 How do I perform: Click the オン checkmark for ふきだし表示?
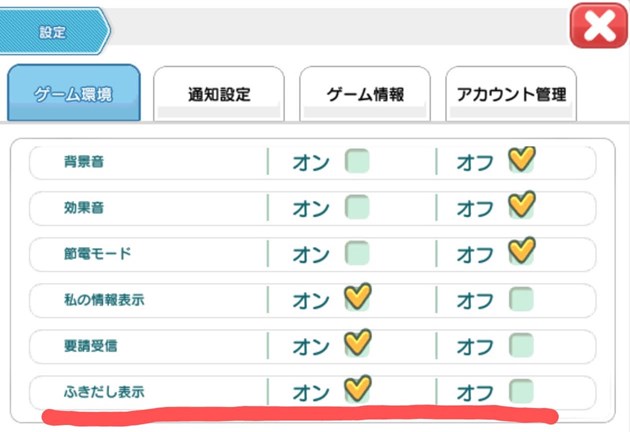point(357,390)
